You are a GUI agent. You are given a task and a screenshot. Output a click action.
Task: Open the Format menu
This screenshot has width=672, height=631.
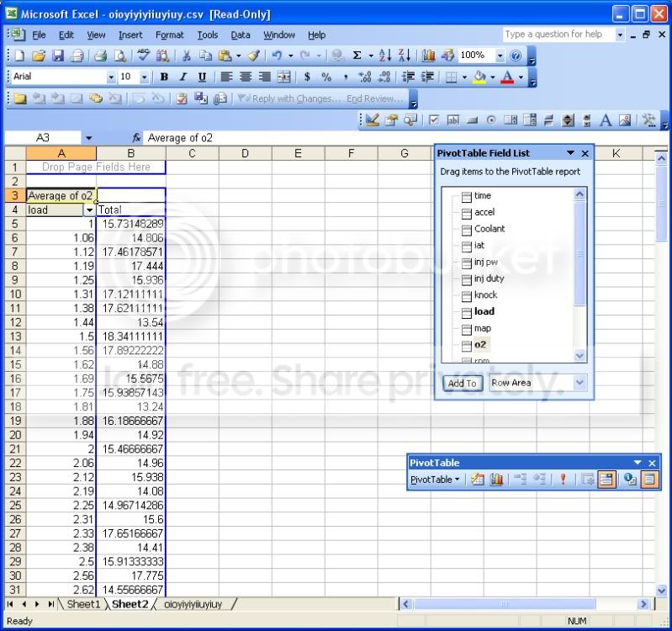pos(169,34)
